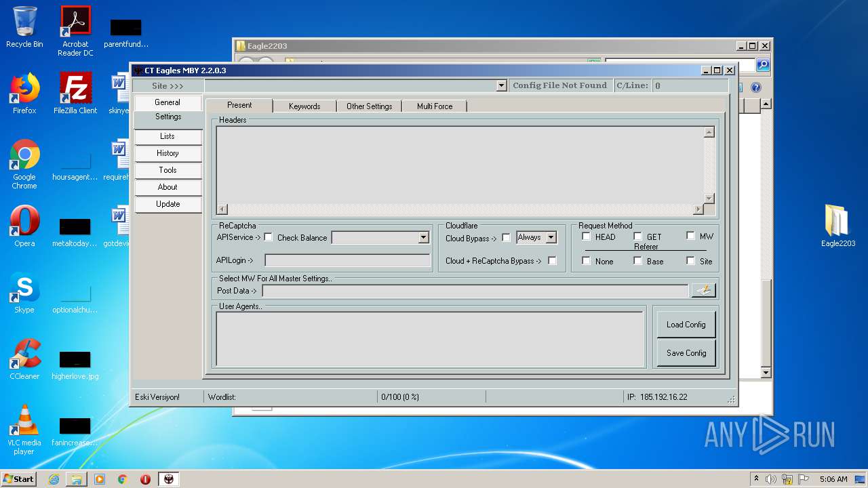
Task: Open the Recycle Bin desktop icon
Action: [24, 27]
